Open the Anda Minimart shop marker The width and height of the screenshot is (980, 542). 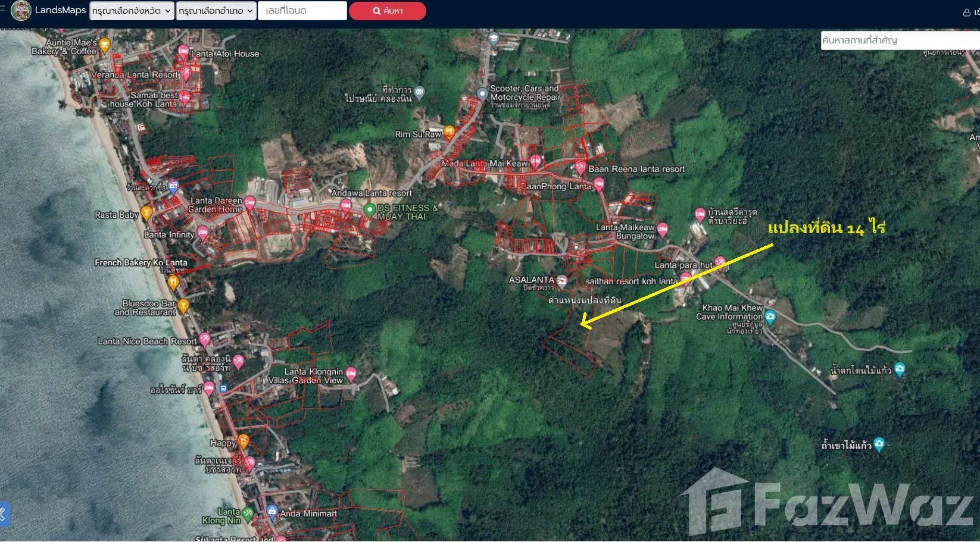tap(272, 511)
